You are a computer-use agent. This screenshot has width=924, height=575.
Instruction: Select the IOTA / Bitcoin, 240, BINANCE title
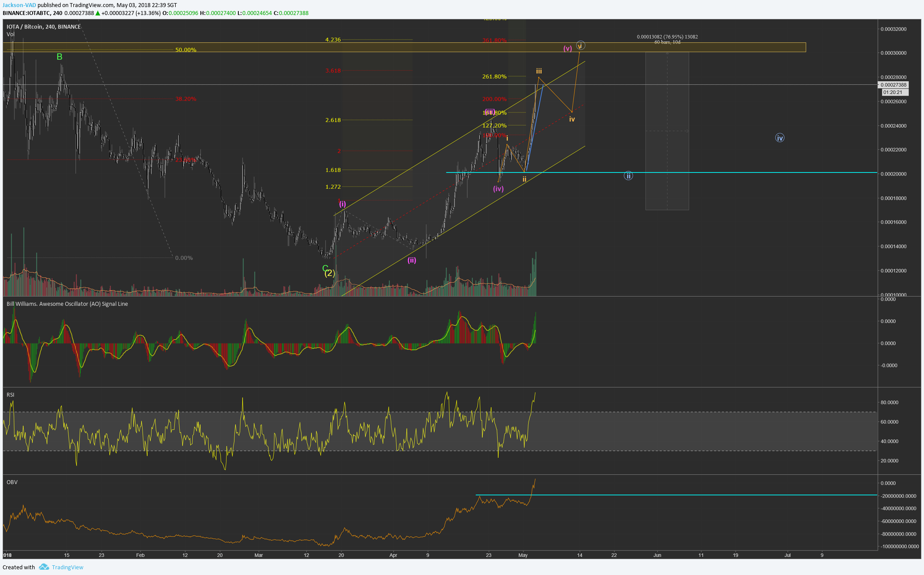point(43,26)
